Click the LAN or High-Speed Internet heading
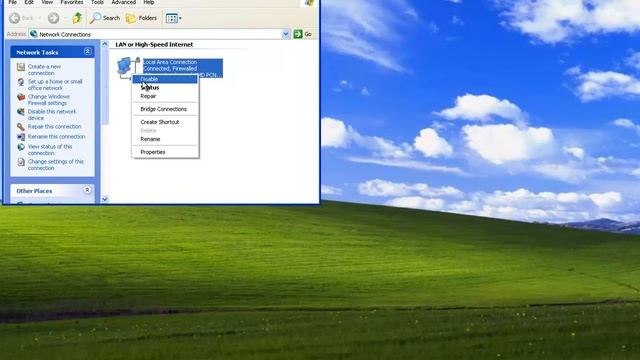Viewport: 640px width, 360px height. coord(154,44)
